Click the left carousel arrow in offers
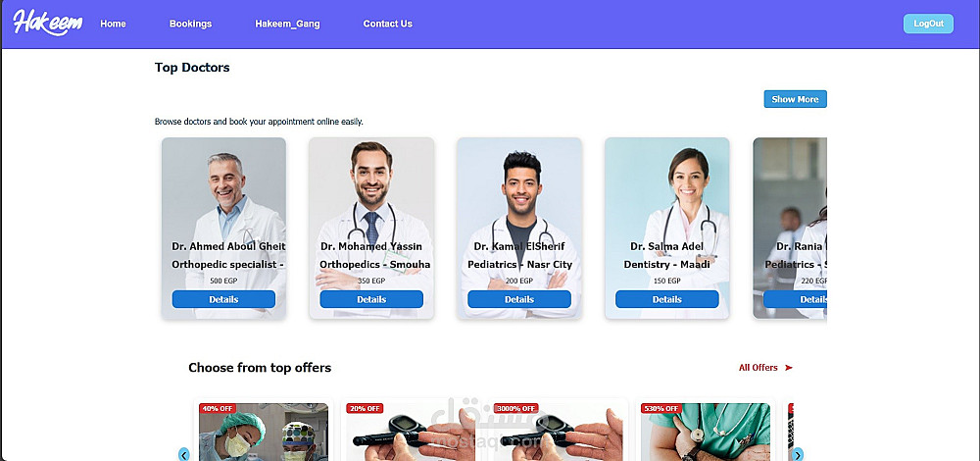 (x=184, y=454)
